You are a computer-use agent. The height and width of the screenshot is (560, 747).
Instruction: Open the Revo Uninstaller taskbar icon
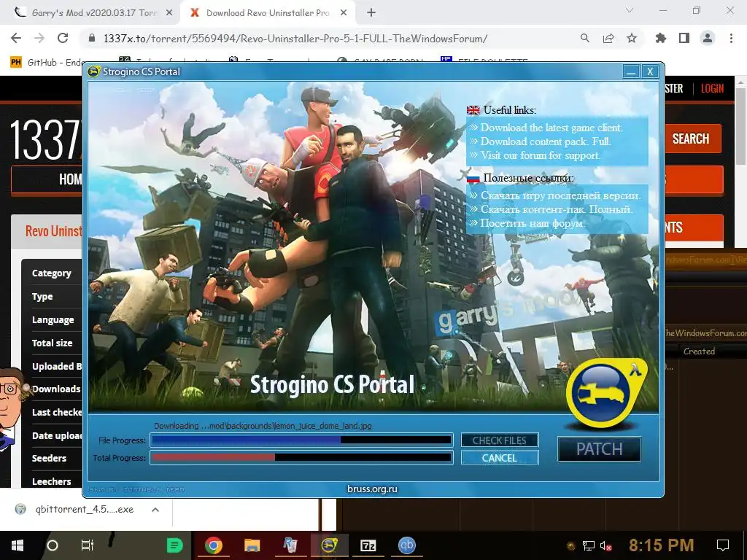[x=290, y=545]
